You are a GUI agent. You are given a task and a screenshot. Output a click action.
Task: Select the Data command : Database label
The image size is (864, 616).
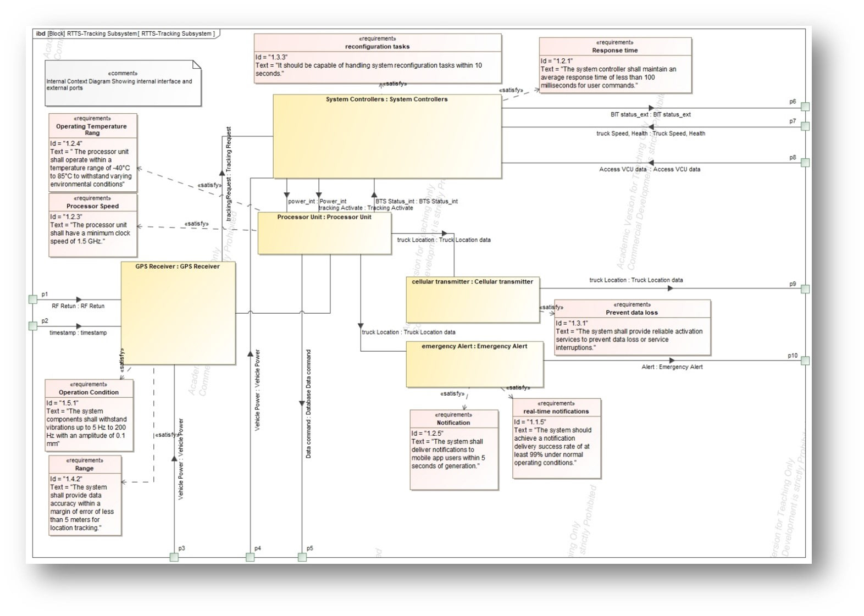click(x=308, y=404)
